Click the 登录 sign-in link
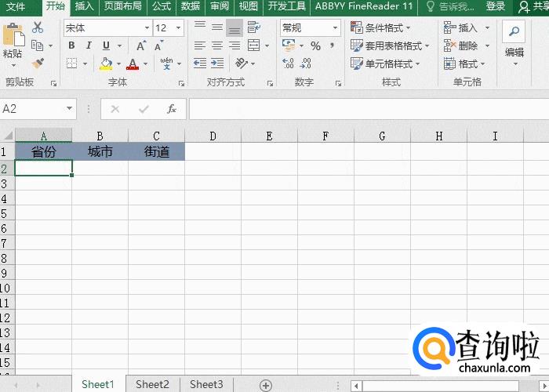This screenshot has width=549, height=392. pos(496,6)
